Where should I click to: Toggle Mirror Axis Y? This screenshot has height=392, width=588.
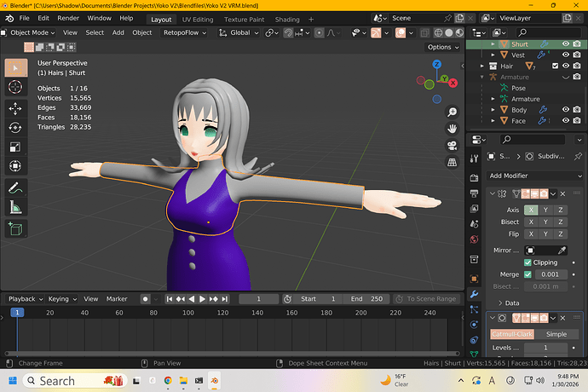[x=545, y=210]
